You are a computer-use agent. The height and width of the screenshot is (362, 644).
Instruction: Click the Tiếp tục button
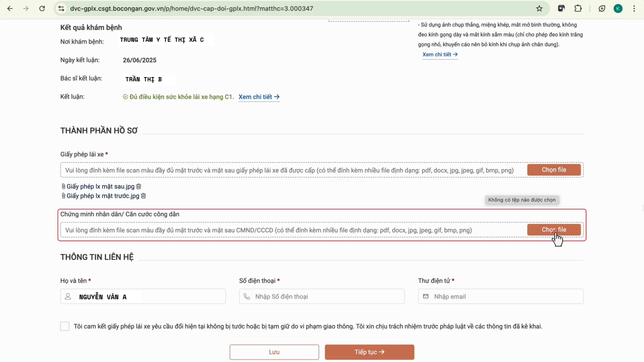[369, 352]
